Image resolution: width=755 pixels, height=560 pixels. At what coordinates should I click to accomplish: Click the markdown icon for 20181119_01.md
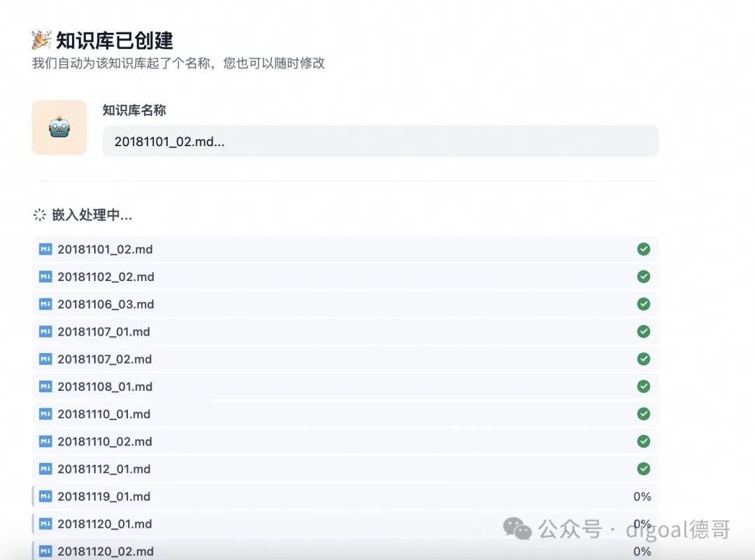(x=45, y=496)
